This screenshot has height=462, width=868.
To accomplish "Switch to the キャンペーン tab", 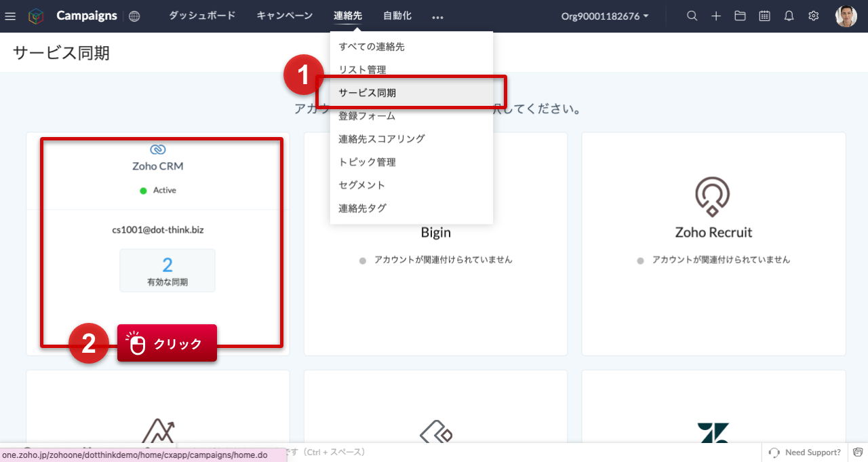I will (x=284, y=16).
